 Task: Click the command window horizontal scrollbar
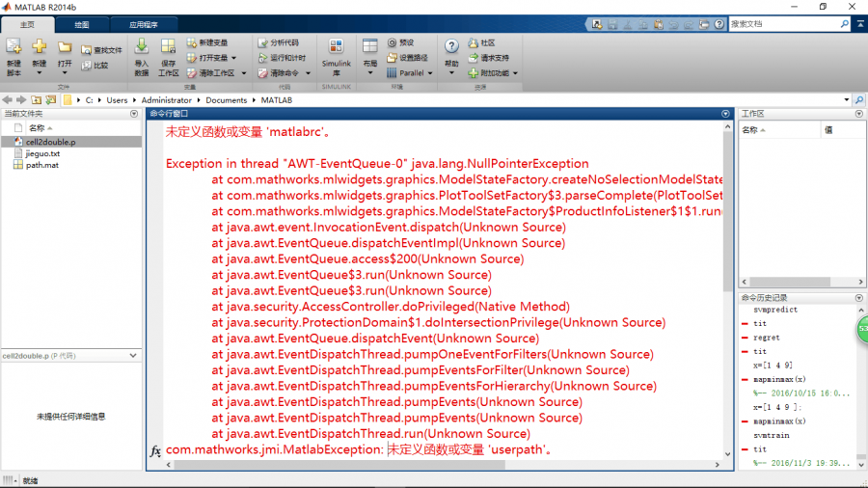tap(339, 465)
